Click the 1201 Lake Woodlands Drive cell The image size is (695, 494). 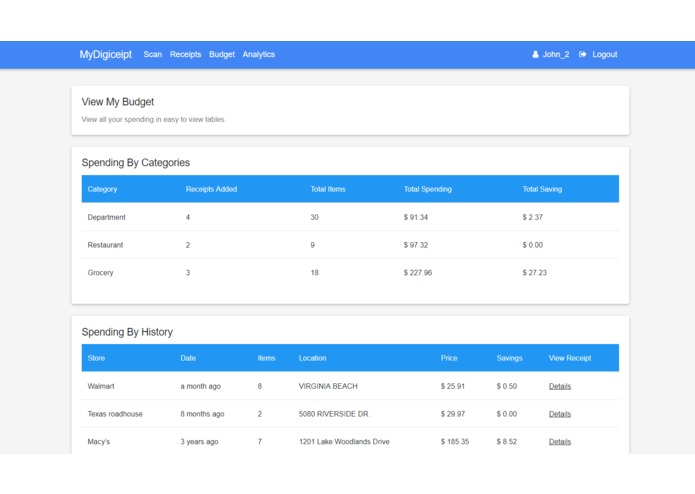tap(344, 442)
